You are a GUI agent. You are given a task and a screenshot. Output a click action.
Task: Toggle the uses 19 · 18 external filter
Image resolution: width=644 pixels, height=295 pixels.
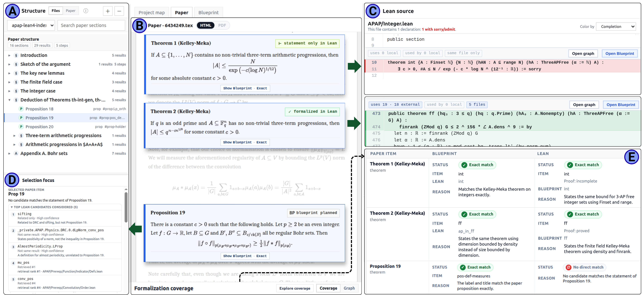pyautogui.click(x=395, y=105)
